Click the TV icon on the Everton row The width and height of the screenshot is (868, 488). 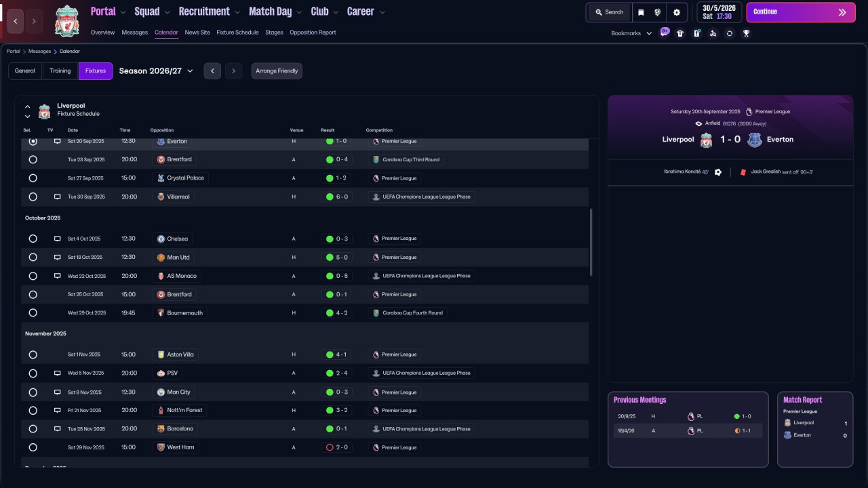point(58,142)
